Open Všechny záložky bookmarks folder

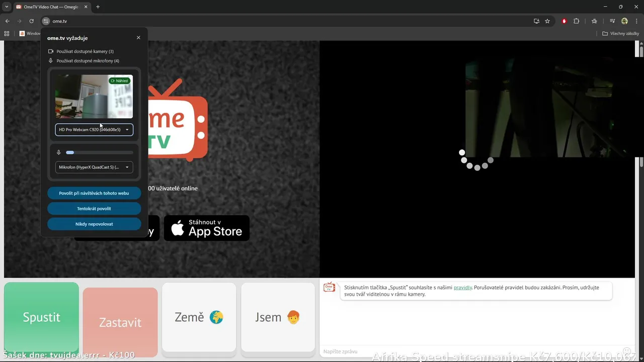click(620, 34)
